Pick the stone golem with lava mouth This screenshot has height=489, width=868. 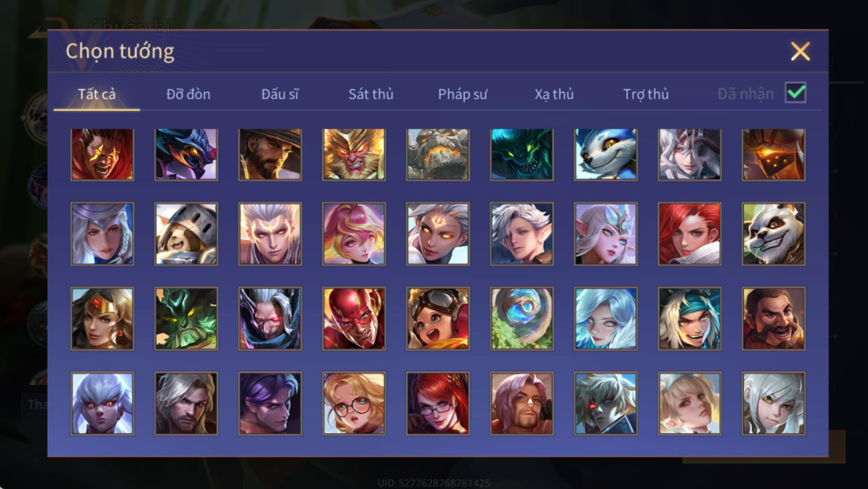click(438, 155)
